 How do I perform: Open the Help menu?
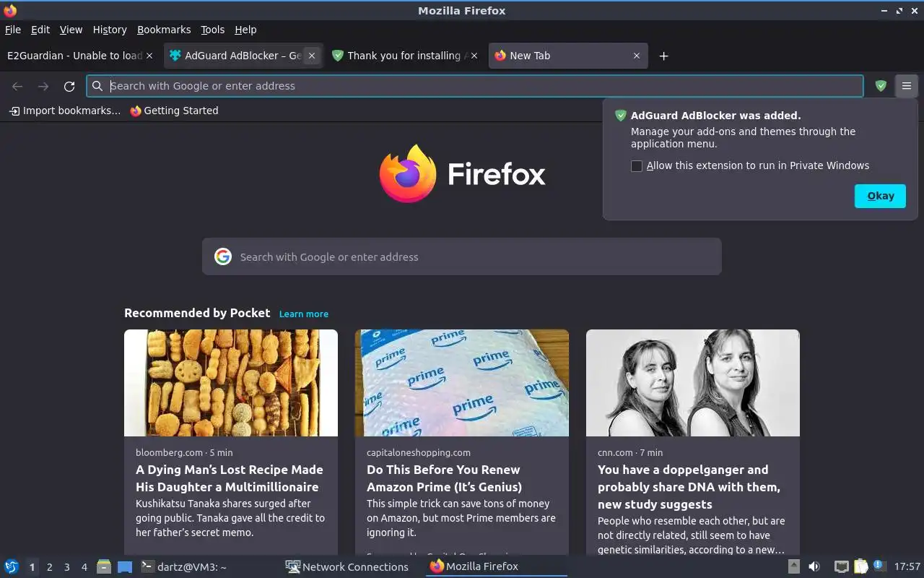(245, 30)
